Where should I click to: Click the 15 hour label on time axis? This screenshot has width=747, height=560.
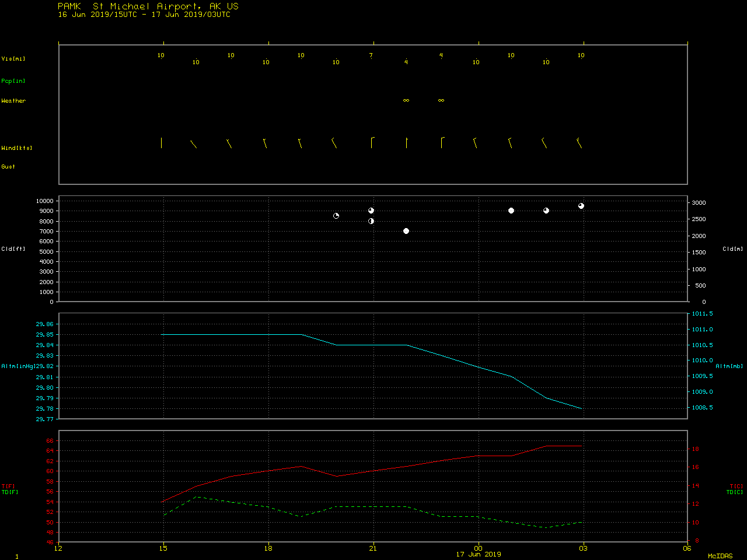point(163,548)
